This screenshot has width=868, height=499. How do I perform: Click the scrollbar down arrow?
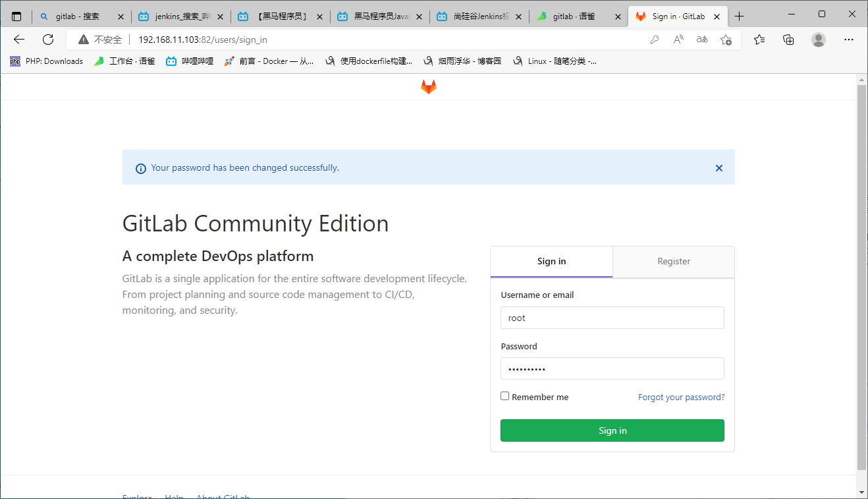[861, 492]
